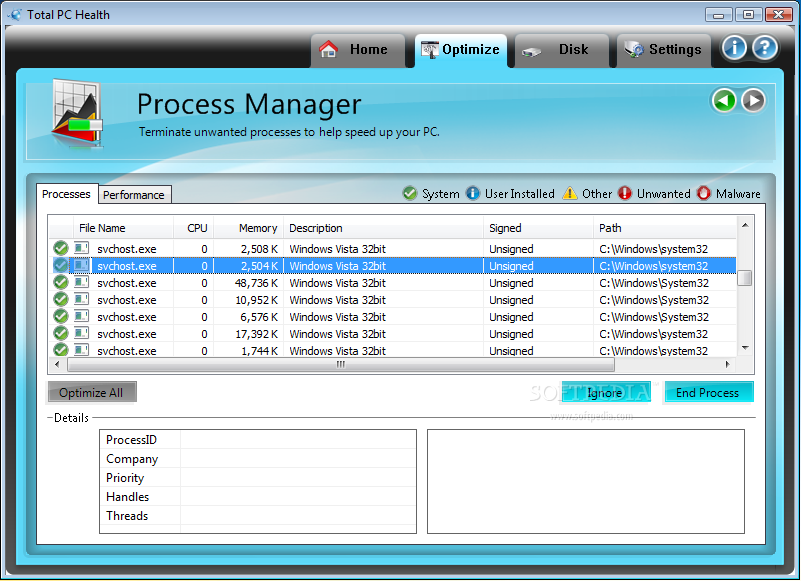Click the vertical scrollbar thumb in process list
Viewport: 801px width, 581px height.
pos(745,277)
